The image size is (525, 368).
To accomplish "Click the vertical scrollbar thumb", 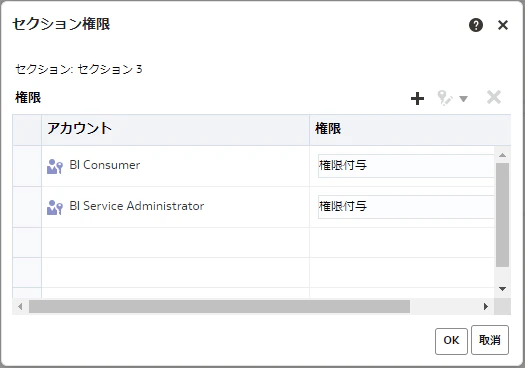I will 502,215.
